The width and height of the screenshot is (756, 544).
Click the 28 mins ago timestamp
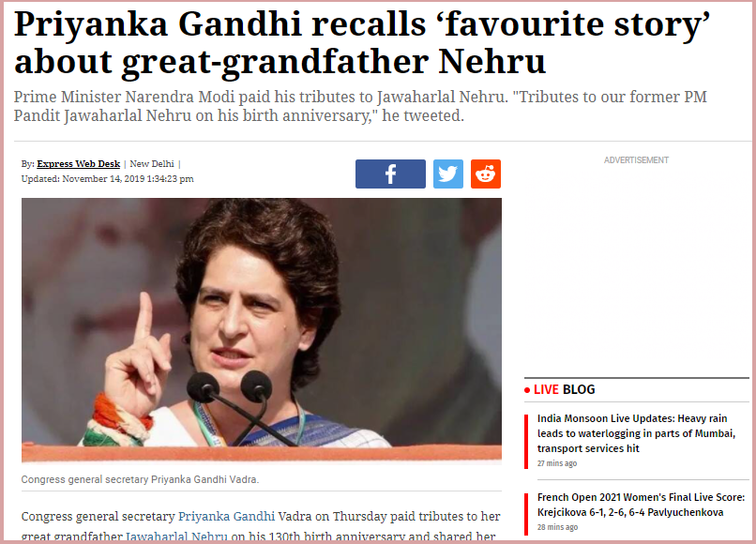557,527
